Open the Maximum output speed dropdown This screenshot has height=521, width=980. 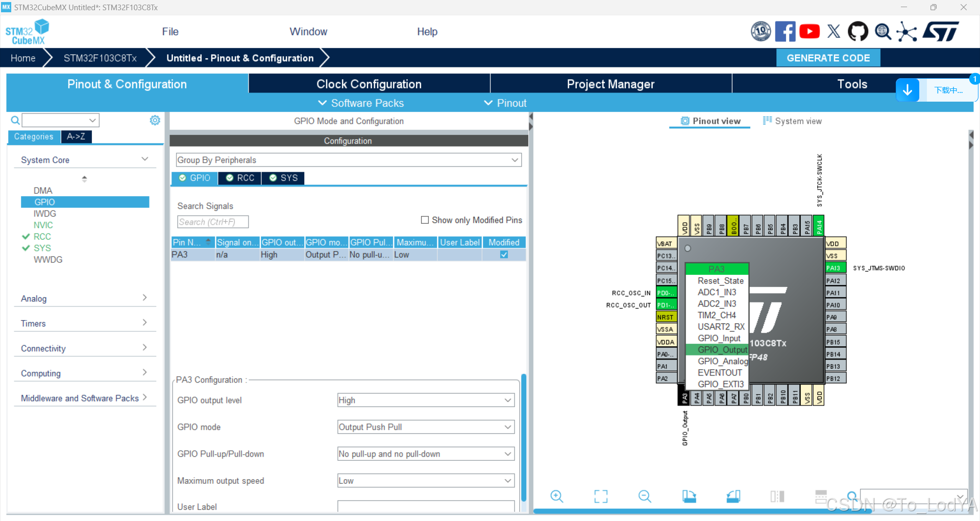pyautogui.click(x=426, y=481)
